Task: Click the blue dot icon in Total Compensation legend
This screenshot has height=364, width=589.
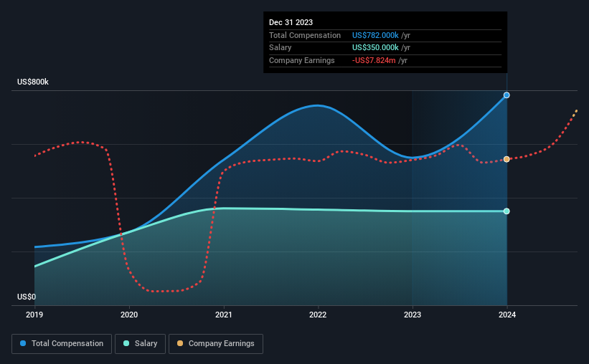Action: (x=23, y=343)
